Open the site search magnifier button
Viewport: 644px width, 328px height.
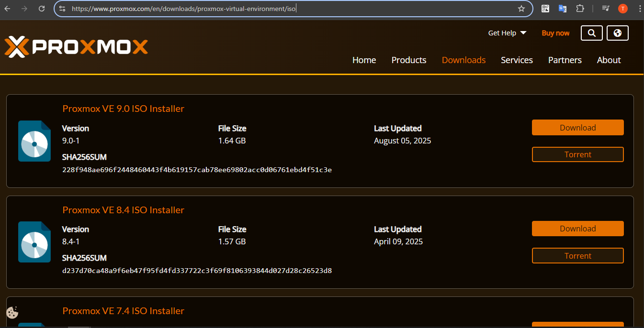(x=591, y=33)
